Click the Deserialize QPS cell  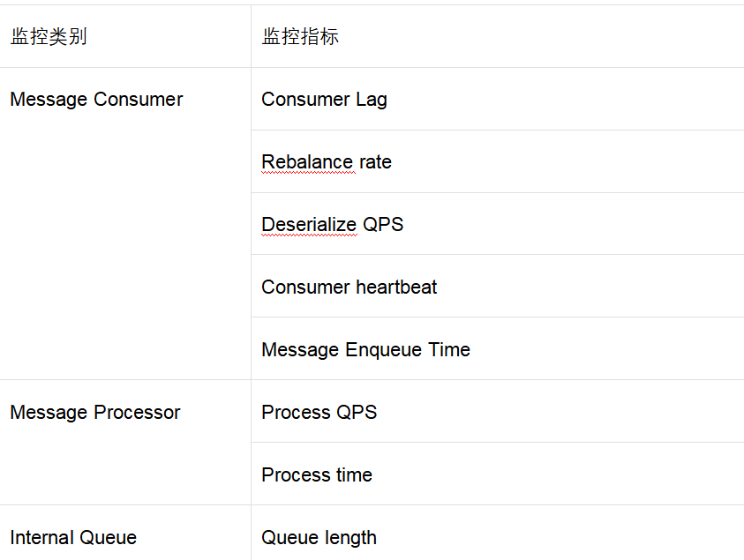coord(332,225)
